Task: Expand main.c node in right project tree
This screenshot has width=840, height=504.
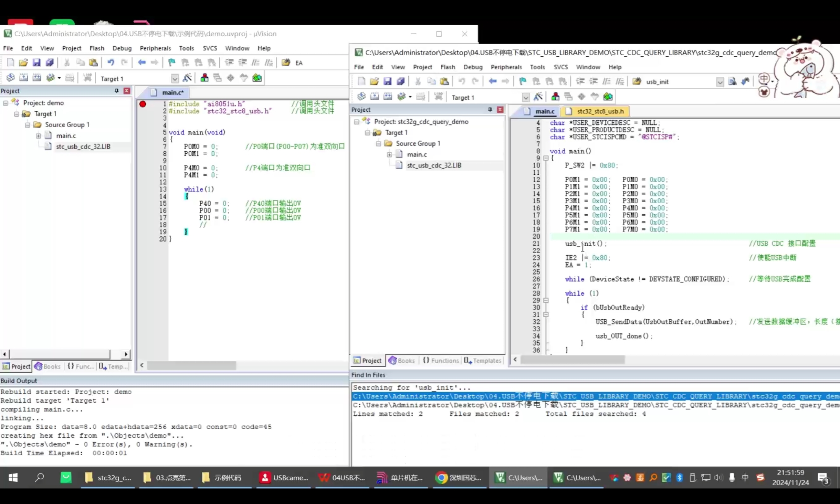Action: click(x=389, y=155)
